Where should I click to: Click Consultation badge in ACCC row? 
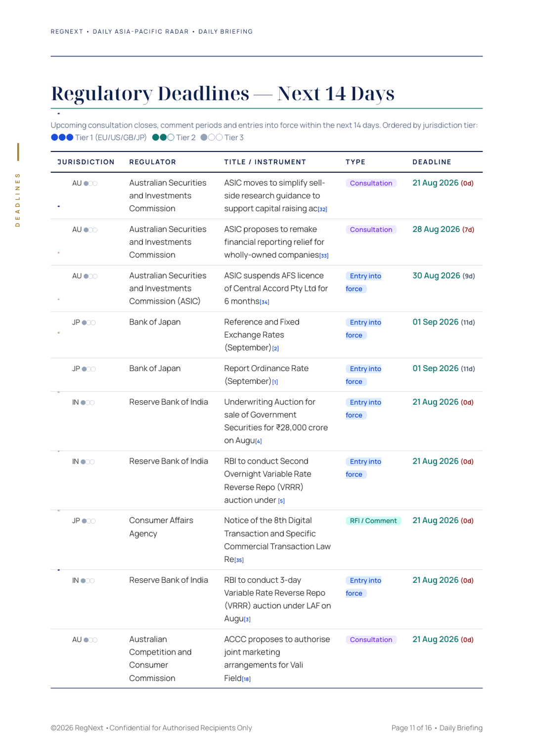pos(371,640)
